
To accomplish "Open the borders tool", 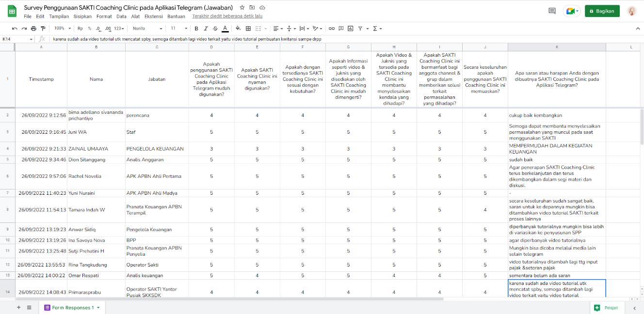I will pos(248,29).
